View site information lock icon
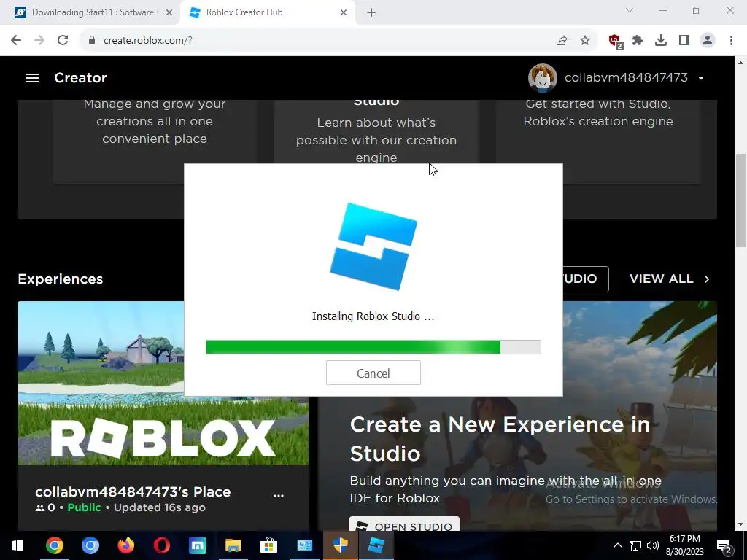Viewport: 747px width, 560px height. [x=92, y=41]
